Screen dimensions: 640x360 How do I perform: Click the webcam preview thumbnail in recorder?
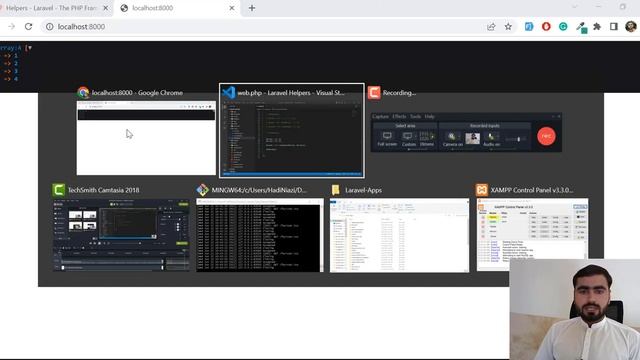[473, 138]
